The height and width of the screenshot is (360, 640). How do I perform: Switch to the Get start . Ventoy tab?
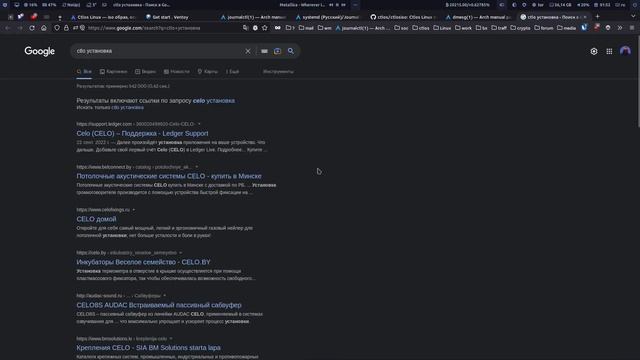168,17
